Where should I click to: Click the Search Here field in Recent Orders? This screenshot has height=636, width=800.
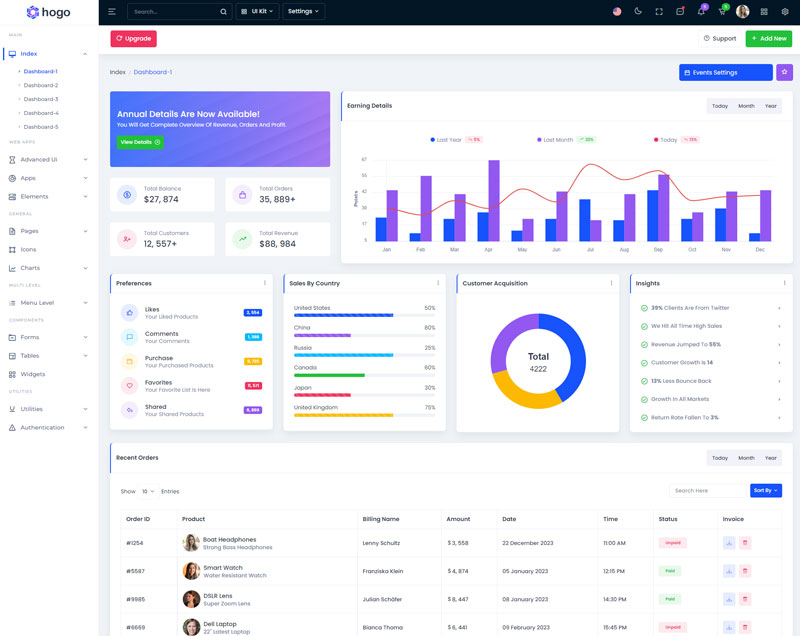pos(706,491)
